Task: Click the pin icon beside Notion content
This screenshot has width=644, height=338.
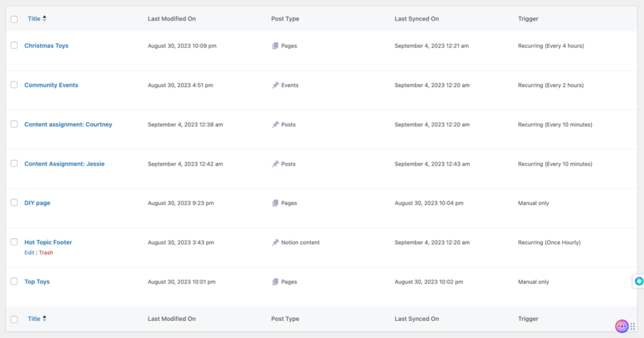Action: [275, 243]
